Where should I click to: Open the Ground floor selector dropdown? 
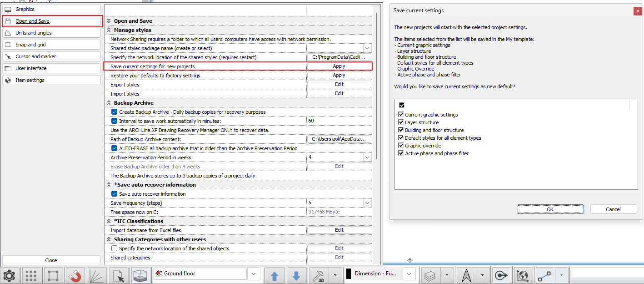point(254,274)
